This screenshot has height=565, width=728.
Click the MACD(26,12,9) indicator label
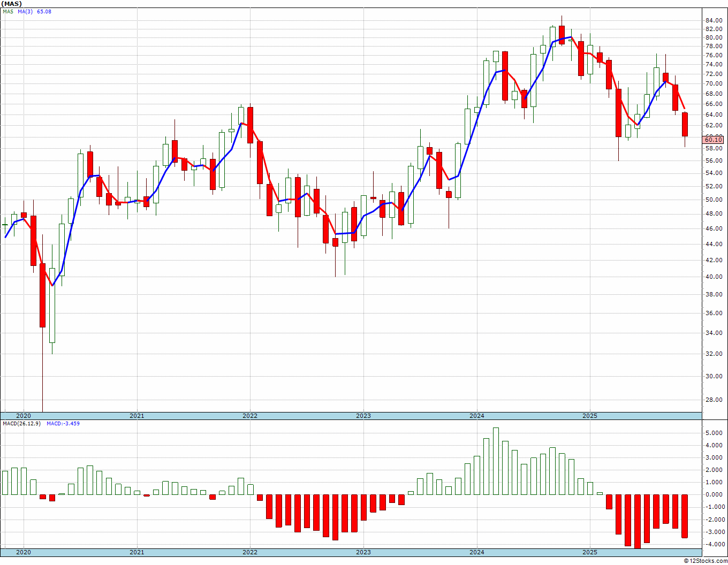click(21, 424)
